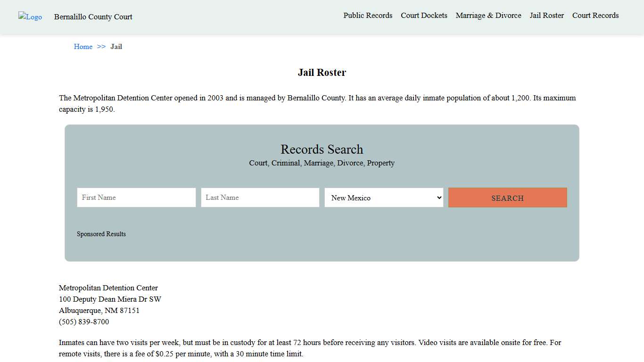Image resolution: width=644 pixels, height=362 pixels.
Task: Open the Court Records page
Action: pyautogui.click(x=595, y=16)
